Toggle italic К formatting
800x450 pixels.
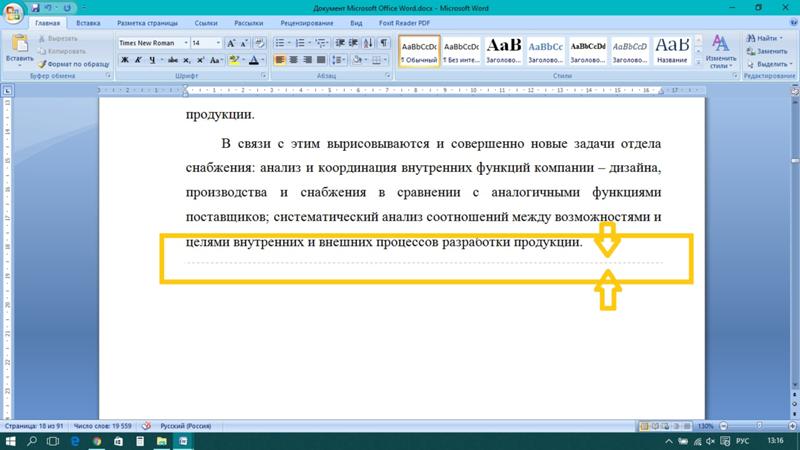(138, 60)
